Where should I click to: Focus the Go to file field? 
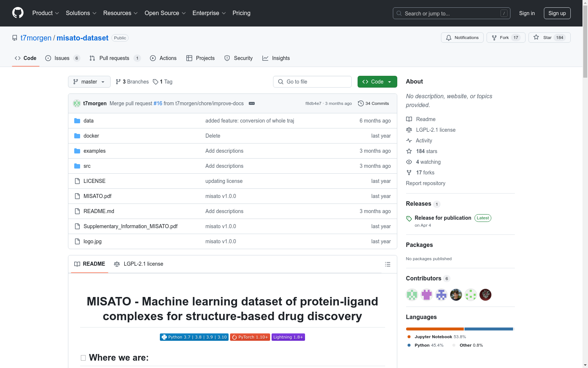coord(312,82)
